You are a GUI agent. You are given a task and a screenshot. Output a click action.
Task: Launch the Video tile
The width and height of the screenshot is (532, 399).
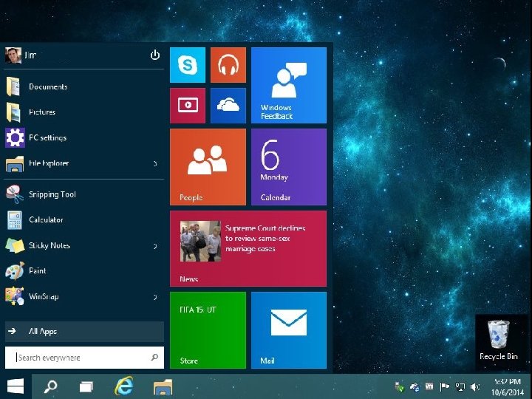point(188,106)
